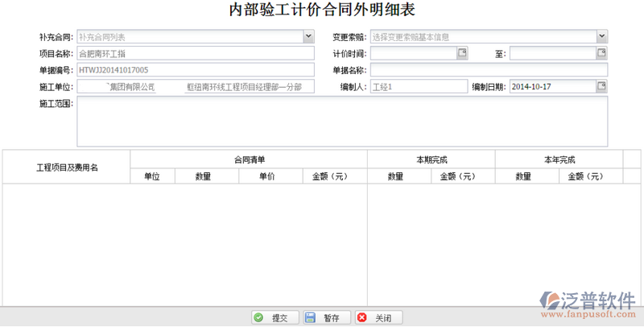Select the 编制人 field showing 工经1

[x=418, y=87]
